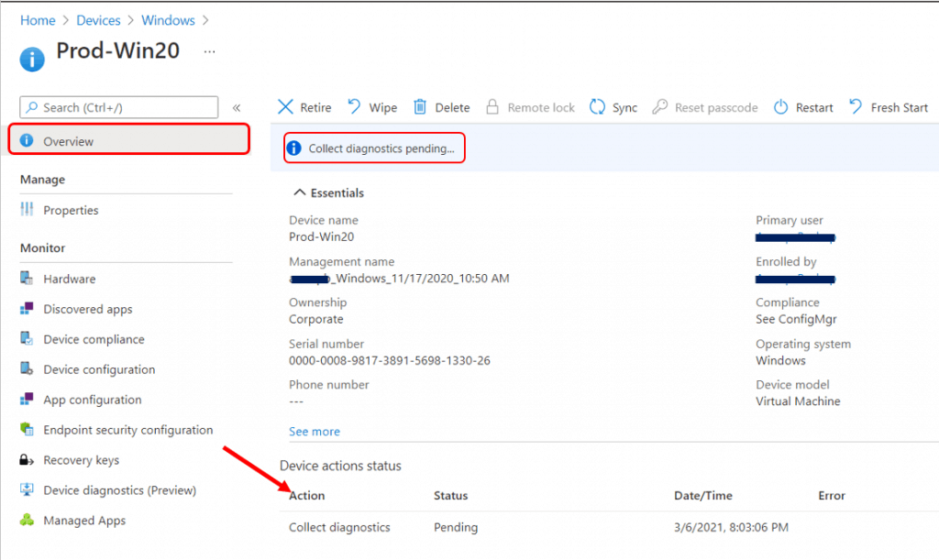This screenshot has height=560, width=939.
Task: Click the Sync button label
Action: [x=624, y=108]
